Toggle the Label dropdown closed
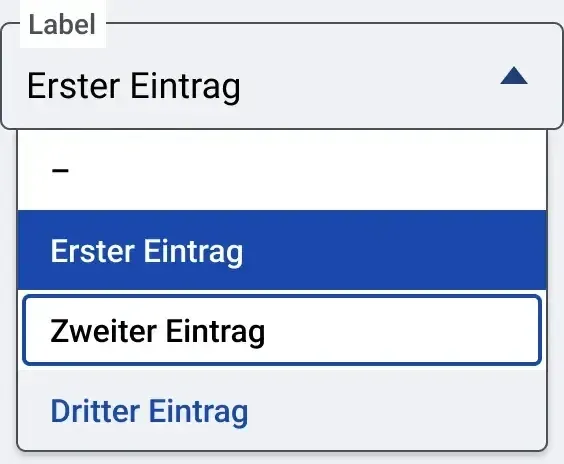 514,76
